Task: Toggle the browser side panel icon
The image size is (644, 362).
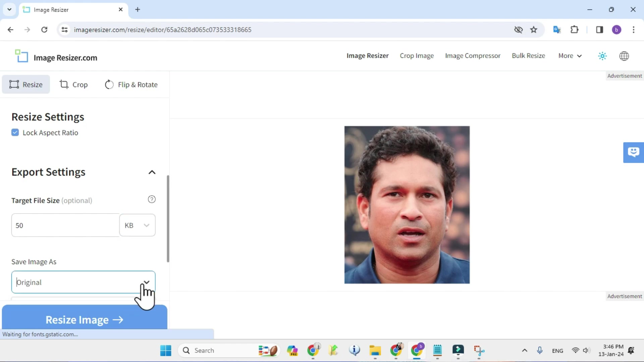Action: point(599,29)
